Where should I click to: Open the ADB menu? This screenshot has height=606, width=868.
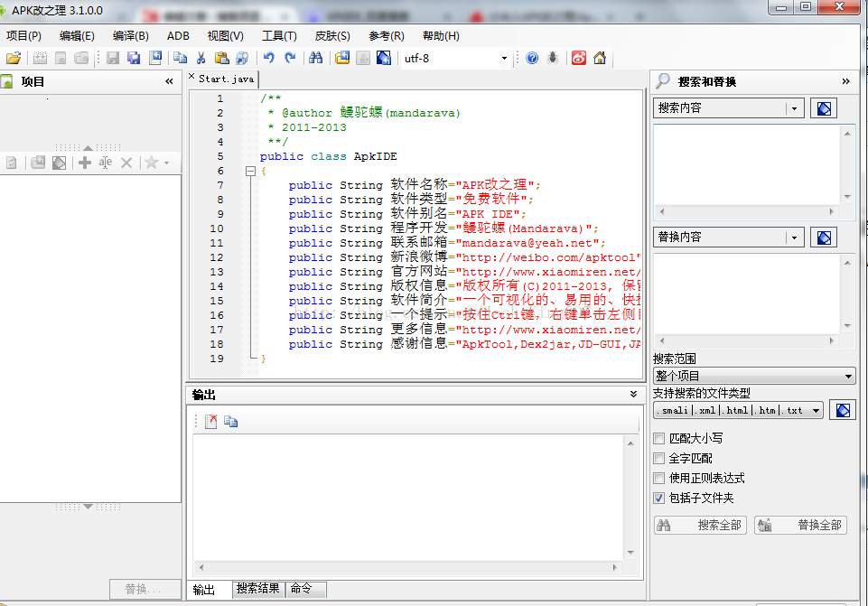[x=178, y=36]
